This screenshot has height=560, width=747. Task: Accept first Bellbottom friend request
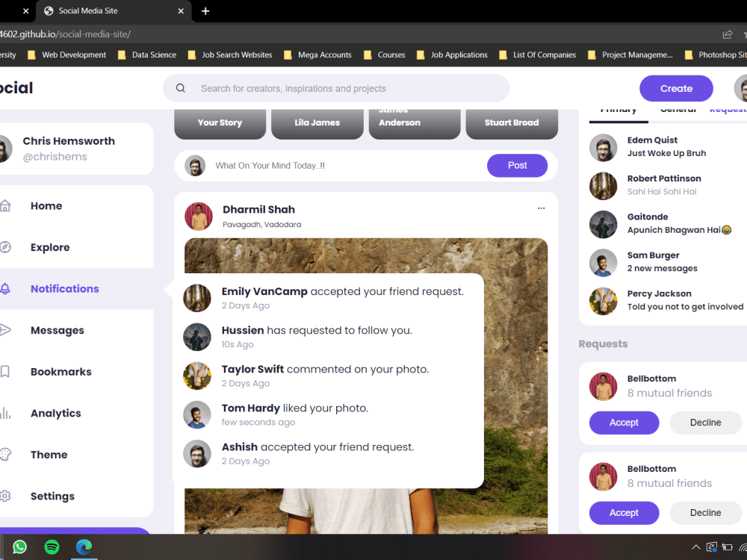624,423
